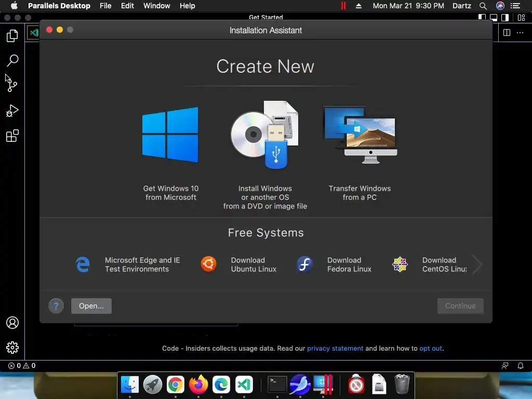Click the Open... button
Viewport: 532px width, 399px height.
[91, 306]
